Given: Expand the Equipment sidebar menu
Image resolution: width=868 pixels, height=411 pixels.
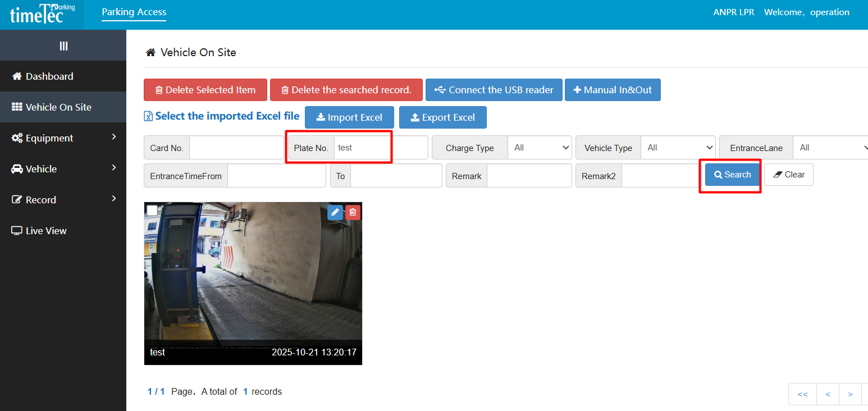Looking at the screenshot, I should tap(63, 138).
